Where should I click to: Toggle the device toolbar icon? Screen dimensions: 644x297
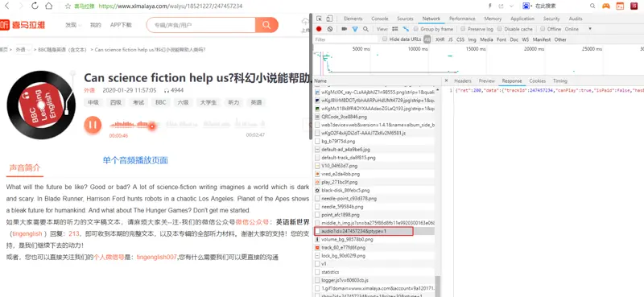pyautogui.click(x=329, y=19)
